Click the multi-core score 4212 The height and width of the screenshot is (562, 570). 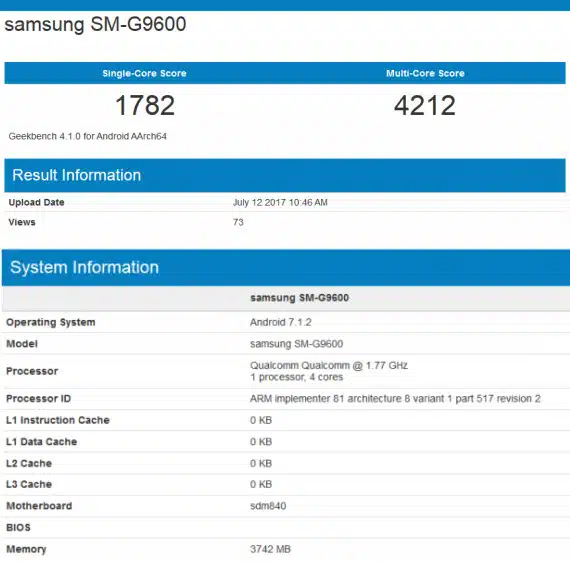[425, 105]
